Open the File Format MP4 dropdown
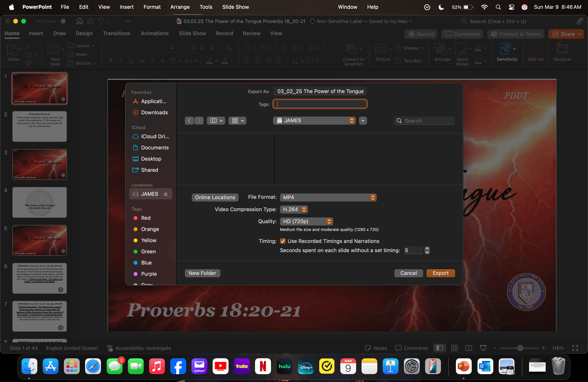 pyautogui.click(x=328, y=197)
